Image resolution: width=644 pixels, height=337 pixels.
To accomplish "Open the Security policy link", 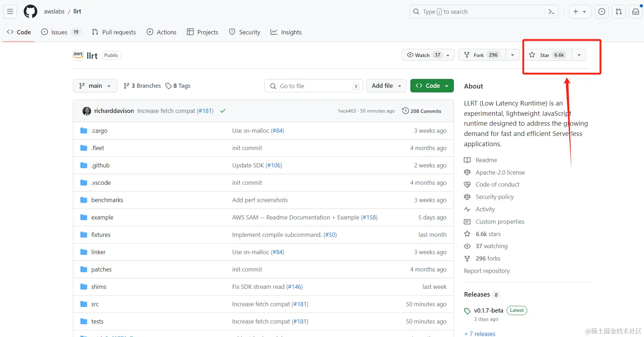I will coord(495,197).
